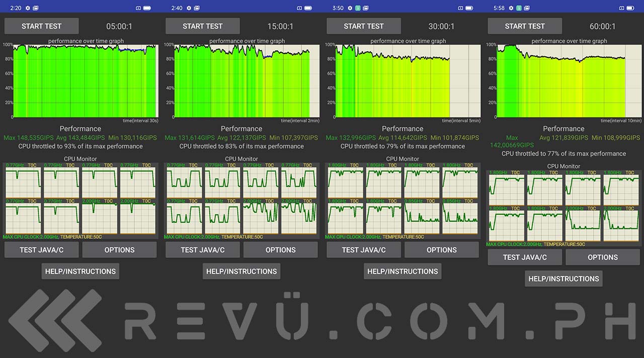Tap the screen-record icon in the 2:20 status bar
Viewport: 644px width, 358px height.
(138, 8)
